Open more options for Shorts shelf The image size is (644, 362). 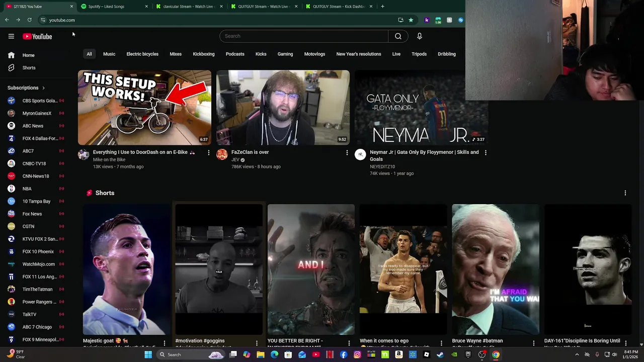coord(625,193)
